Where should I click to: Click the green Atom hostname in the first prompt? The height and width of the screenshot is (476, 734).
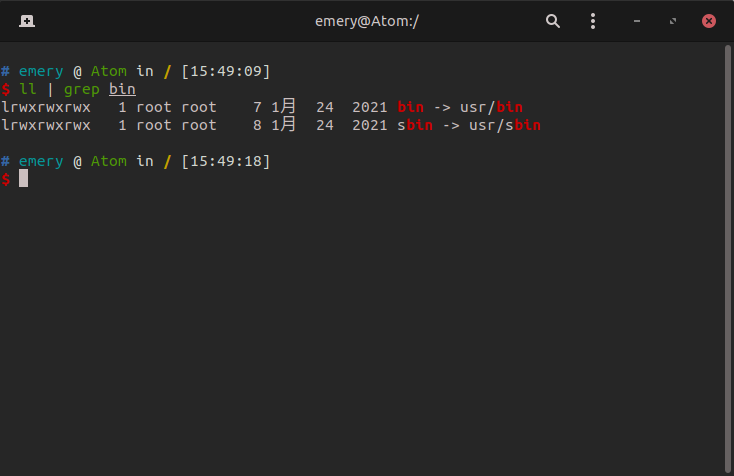tap(109, 71)
